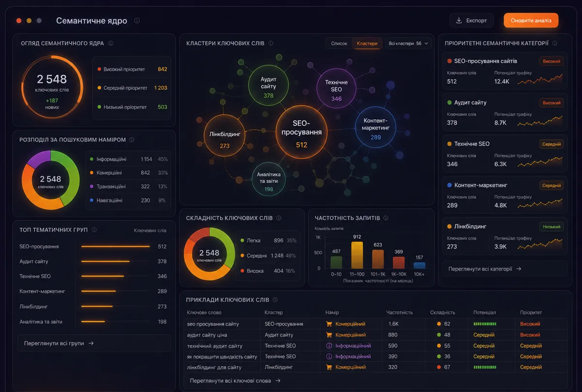Select SEO-просування cluster bubble
The height and width of the screenshot is (392, 582).
coord(301,132)
